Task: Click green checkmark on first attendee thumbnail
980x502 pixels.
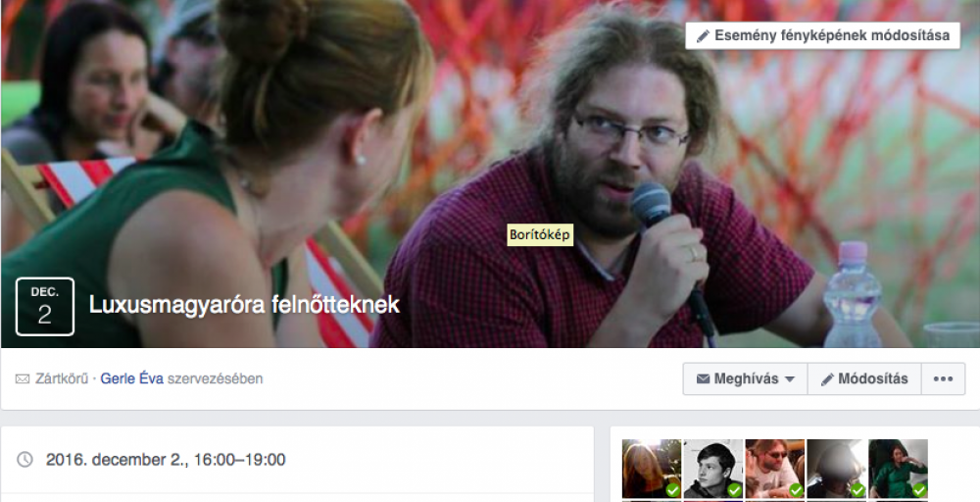Action: [x=672, y=490]
